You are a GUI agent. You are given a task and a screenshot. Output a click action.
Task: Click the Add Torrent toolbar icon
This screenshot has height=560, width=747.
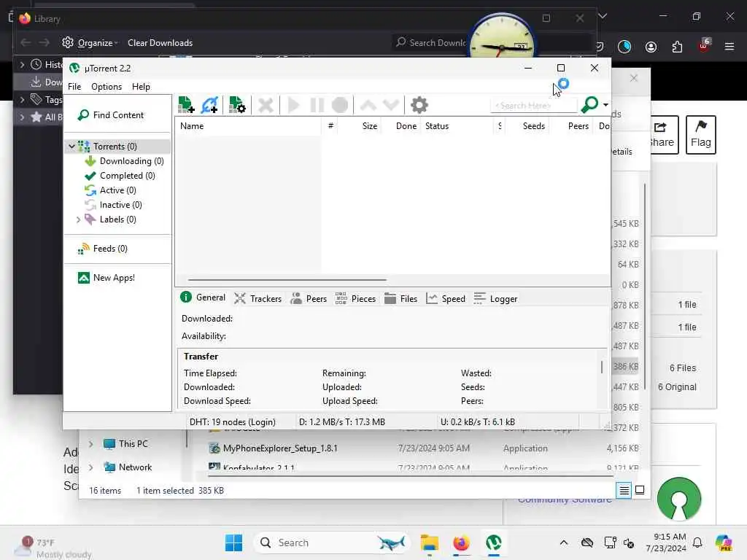tap(186, 105)
